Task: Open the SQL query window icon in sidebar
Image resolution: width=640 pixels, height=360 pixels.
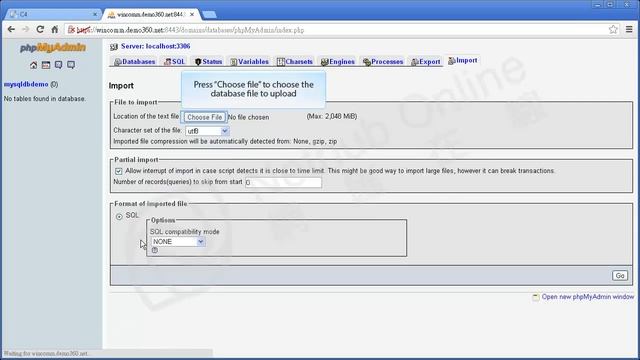Action: pos(46,65)
